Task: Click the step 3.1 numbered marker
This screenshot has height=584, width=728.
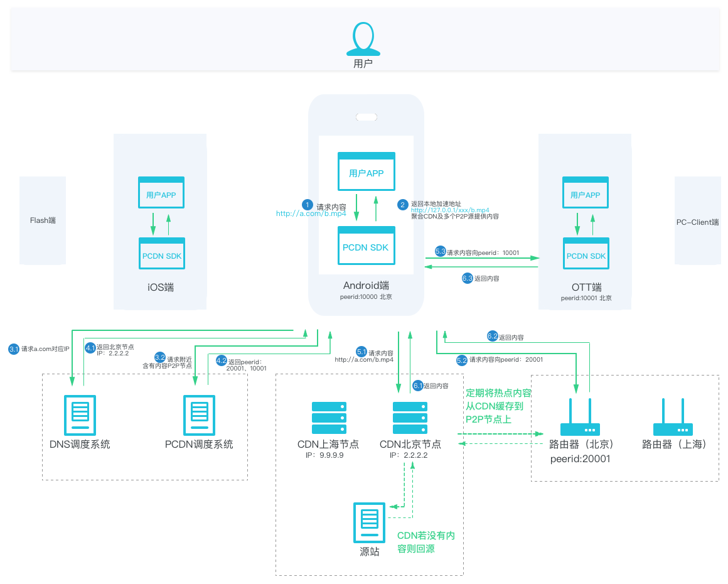Action: coord(14,349)
